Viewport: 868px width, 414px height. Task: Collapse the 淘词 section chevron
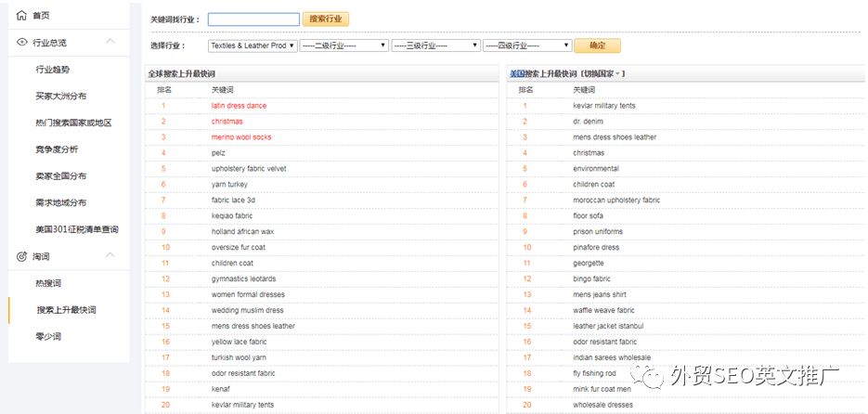[110, 255]
